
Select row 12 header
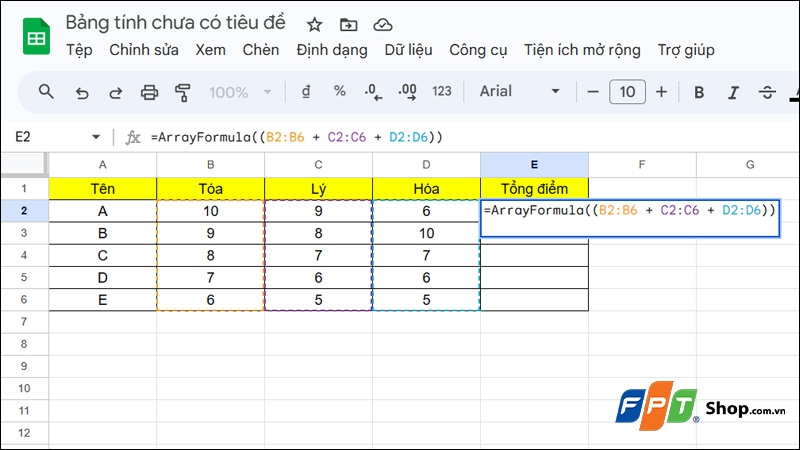click(x=24, y=433)
